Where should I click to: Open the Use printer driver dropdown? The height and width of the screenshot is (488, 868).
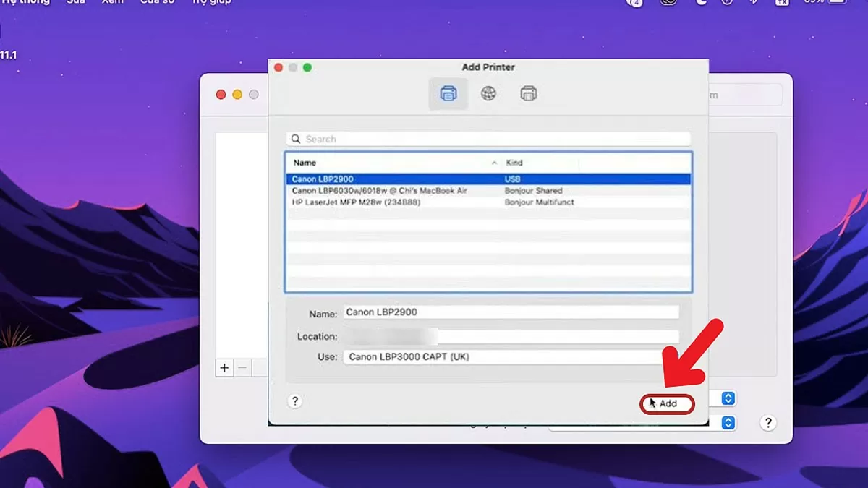514,356
